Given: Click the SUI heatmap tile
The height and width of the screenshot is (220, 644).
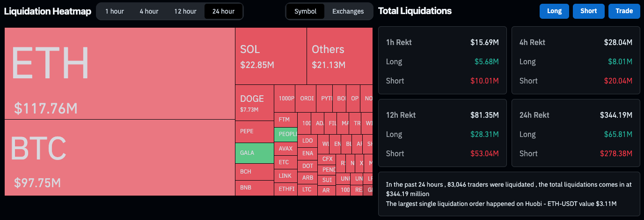Looking at the screenshot, I should 327,180.
